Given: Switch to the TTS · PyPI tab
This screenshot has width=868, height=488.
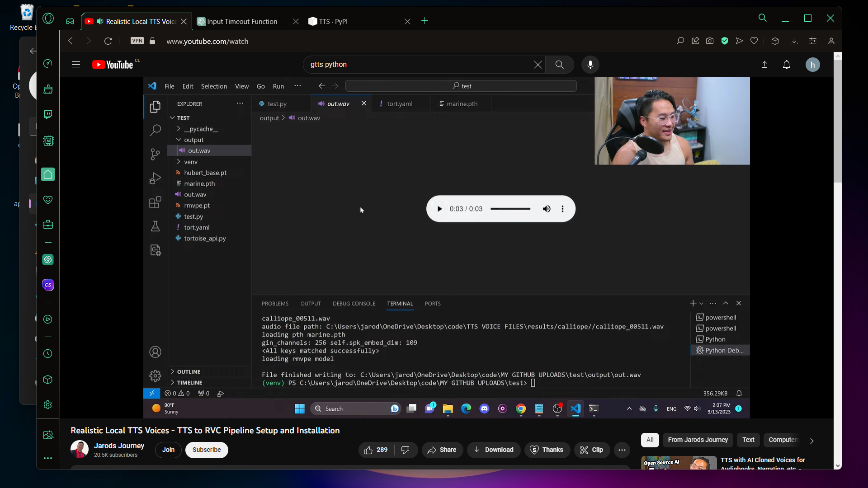Looking at the screenshot, I should click(333, 21).
